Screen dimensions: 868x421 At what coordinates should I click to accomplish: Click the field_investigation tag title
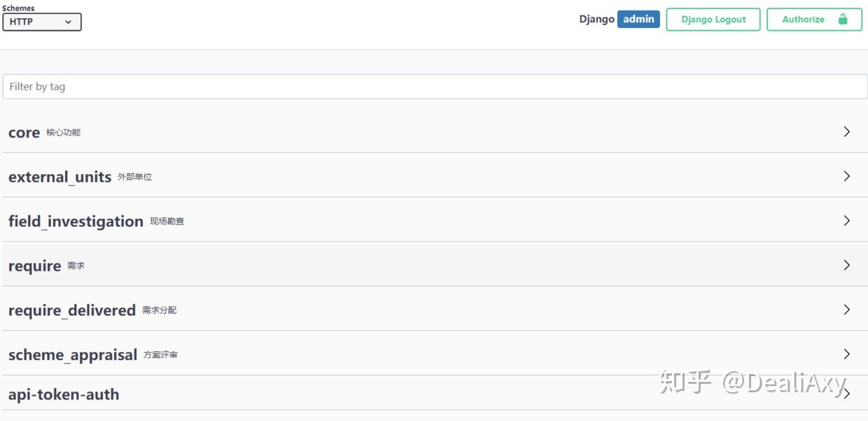tap(76, 222)
